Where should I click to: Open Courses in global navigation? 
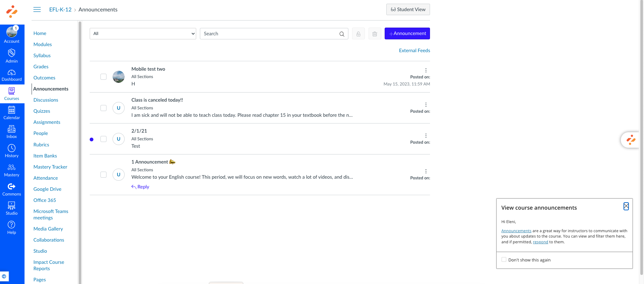click(12, 94)
